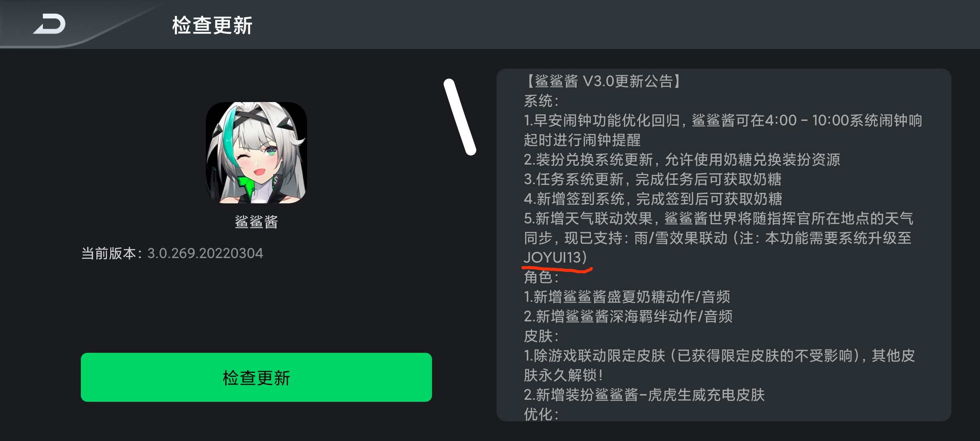Click the 装扮兑换系统更新 changelog line
The width and height of the screenshot is (980, 441).
pyautogui.click(x=682, y=160)
